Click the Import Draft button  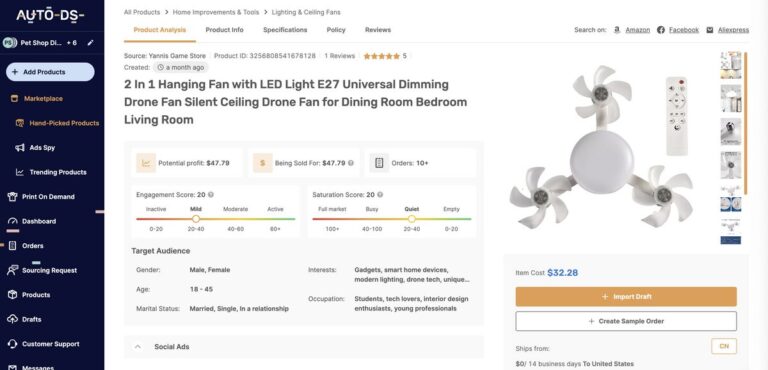(626, 296)
